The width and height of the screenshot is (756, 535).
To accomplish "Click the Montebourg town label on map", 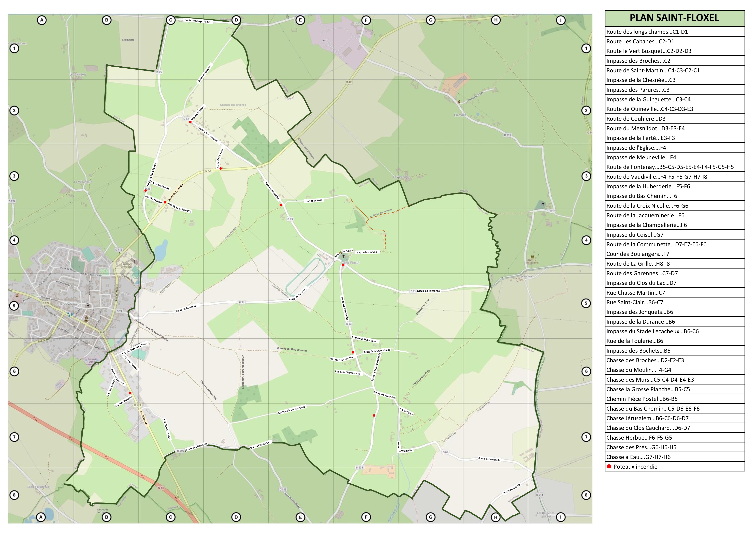I will [69, 304].
